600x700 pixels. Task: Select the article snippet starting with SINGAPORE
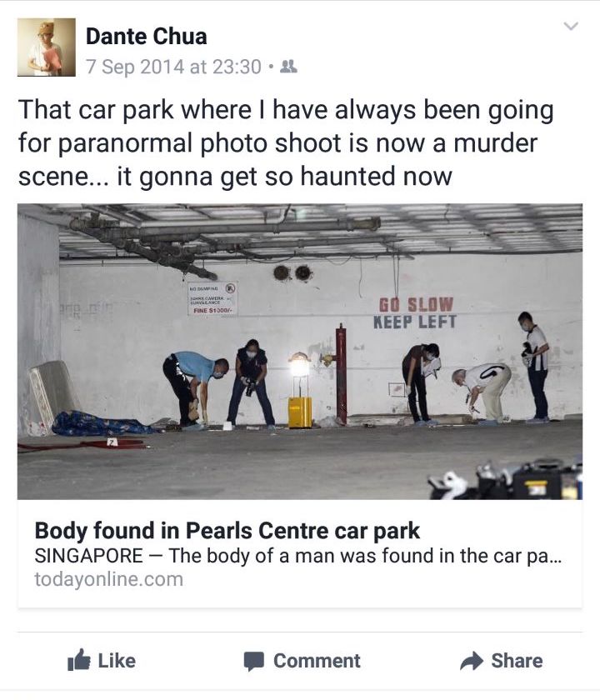pos(297,556)
